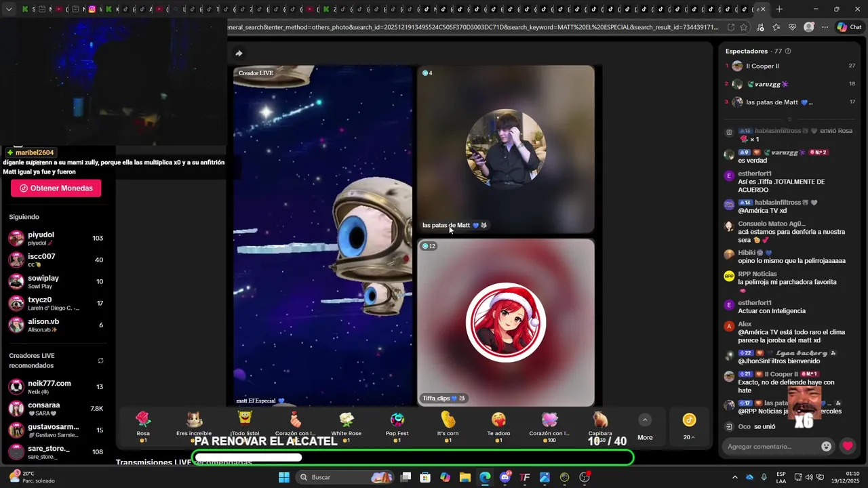Refresh the Creadores LIVE recomendados list

(x=100, y=361)
